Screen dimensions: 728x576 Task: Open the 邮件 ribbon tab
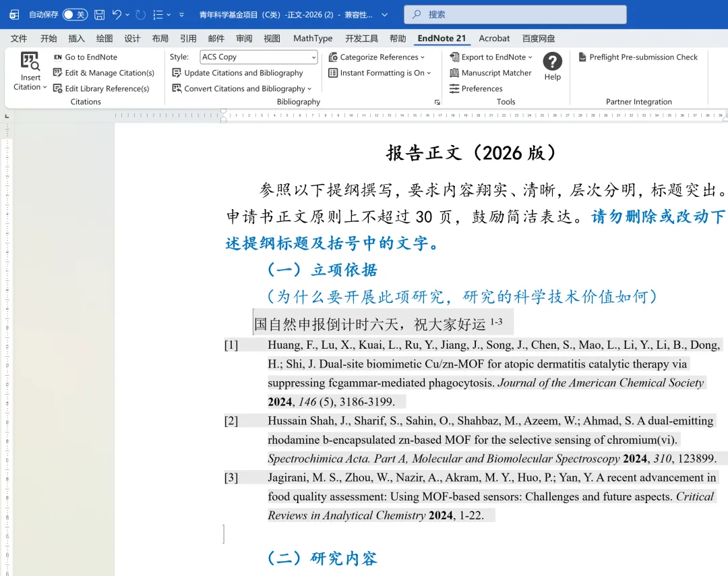216,38
